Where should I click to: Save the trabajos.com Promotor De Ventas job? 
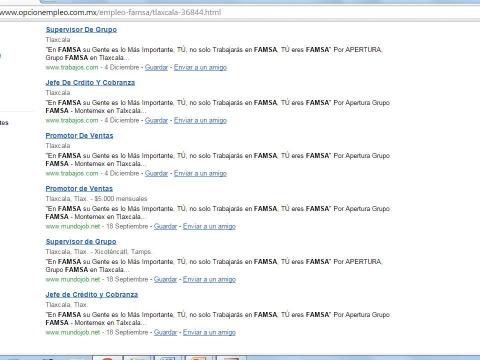pos(156,173)
